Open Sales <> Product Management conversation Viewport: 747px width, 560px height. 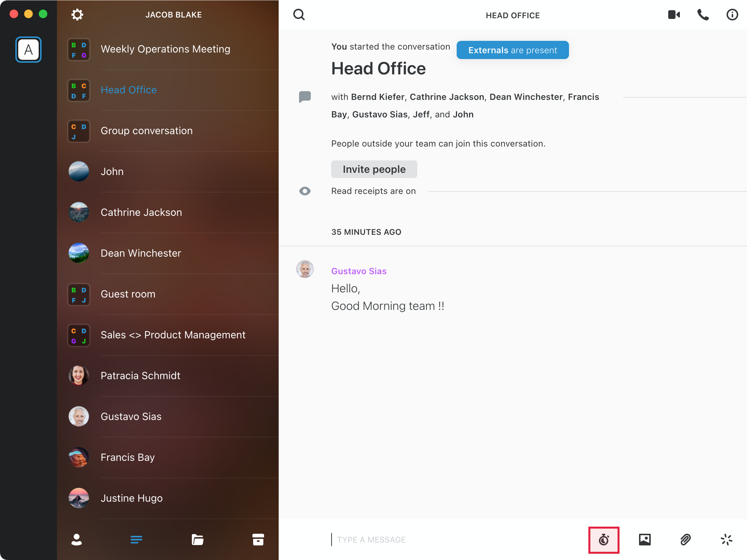point(168,335)
